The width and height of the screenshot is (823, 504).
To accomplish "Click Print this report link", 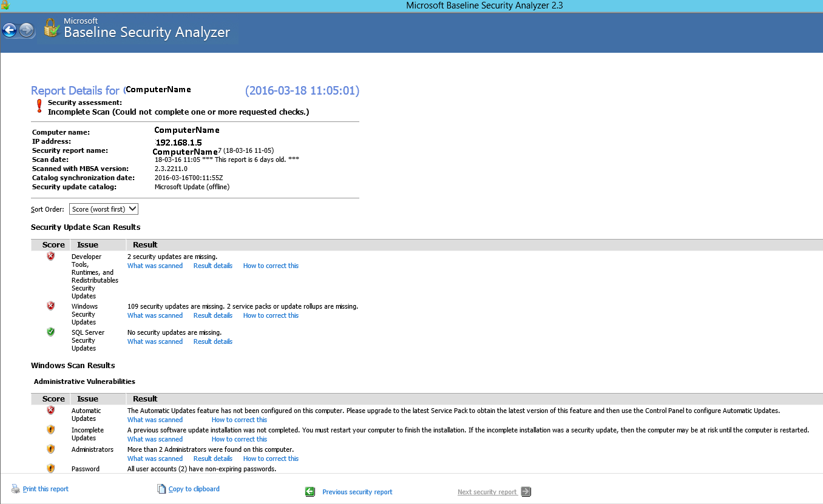I will [x=46, y=489].
